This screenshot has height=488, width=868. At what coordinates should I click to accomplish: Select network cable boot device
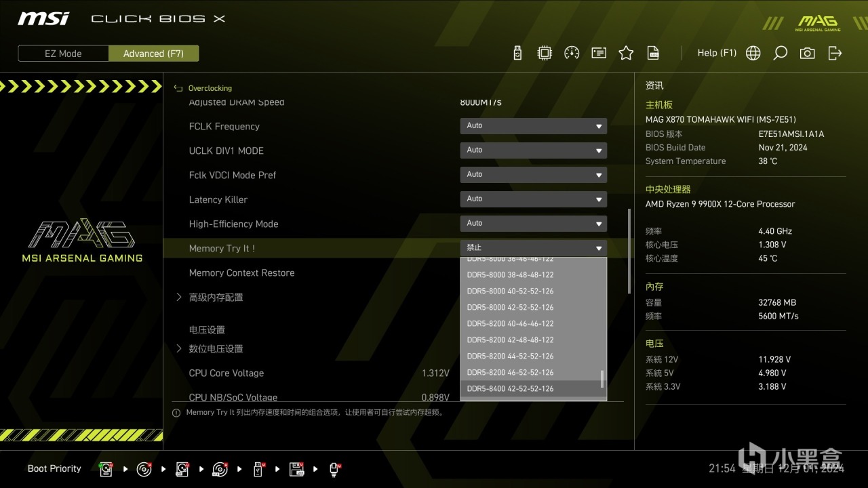[334, 468]
